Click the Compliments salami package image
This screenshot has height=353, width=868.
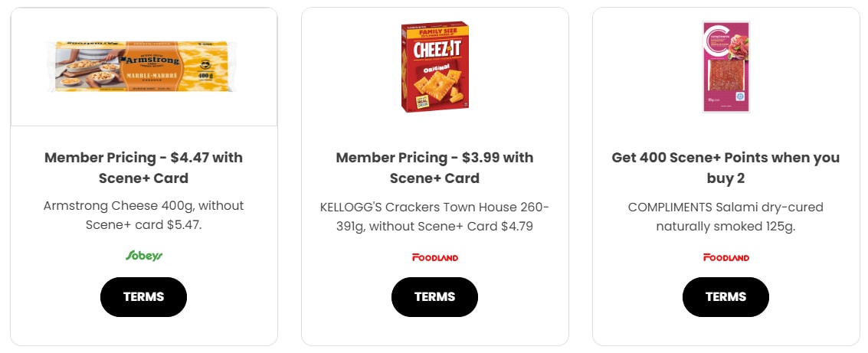click(x=726, y=67)
